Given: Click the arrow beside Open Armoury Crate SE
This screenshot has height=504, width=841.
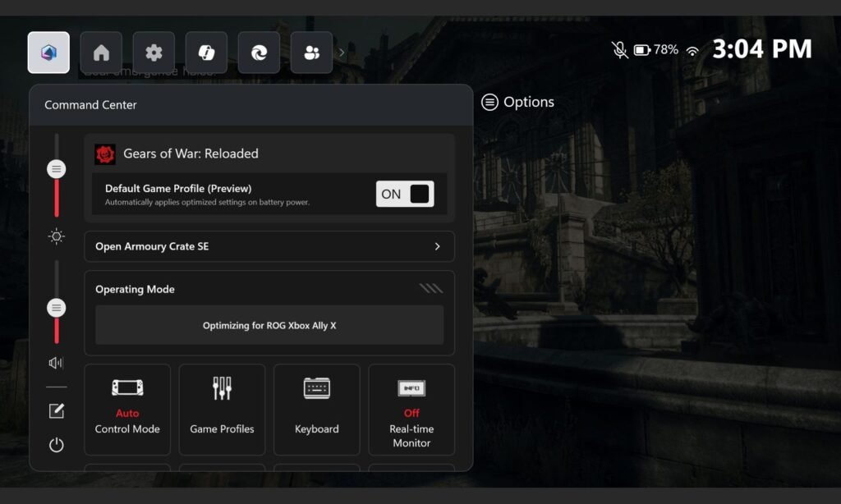Looking at the screenshot, I should click(437, 246).
